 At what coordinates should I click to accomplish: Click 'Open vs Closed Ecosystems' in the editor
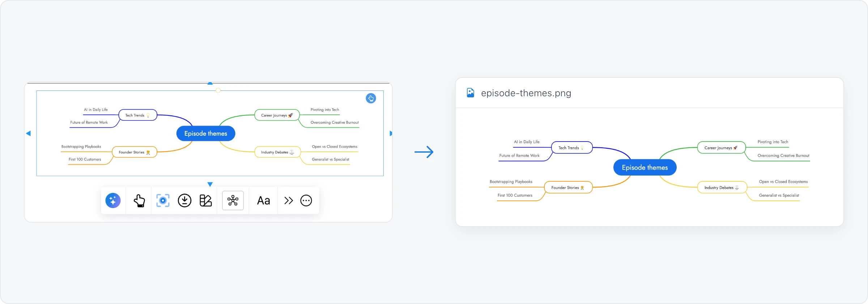(x=335, y=147)
